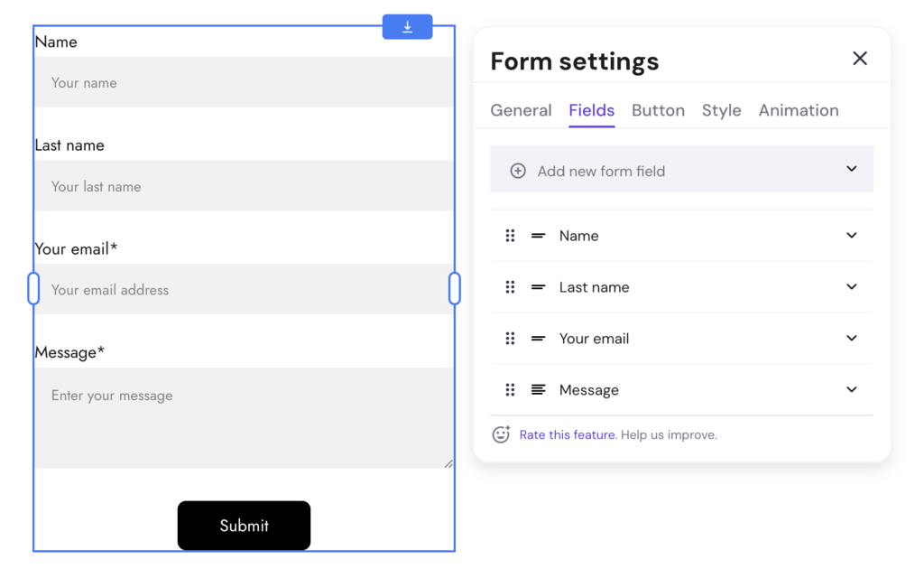
Task: Expand the Name field settings
Action: (851, 235)
